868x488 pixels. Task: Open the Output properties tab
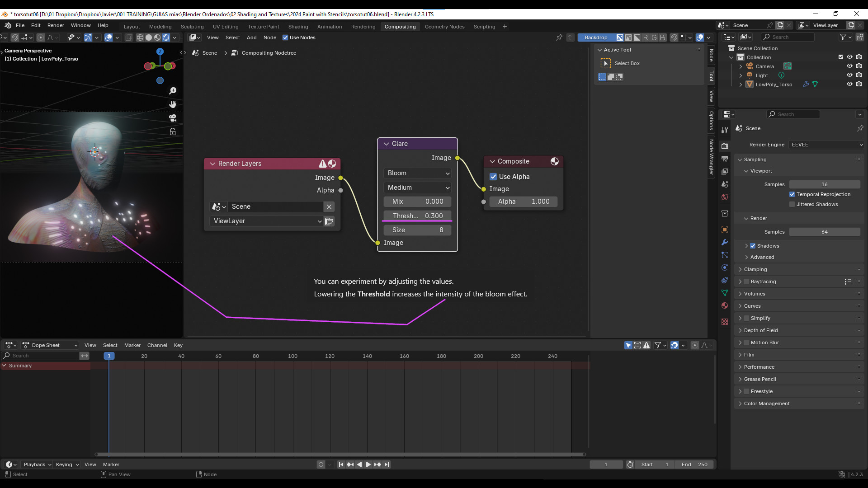[725, 159]
